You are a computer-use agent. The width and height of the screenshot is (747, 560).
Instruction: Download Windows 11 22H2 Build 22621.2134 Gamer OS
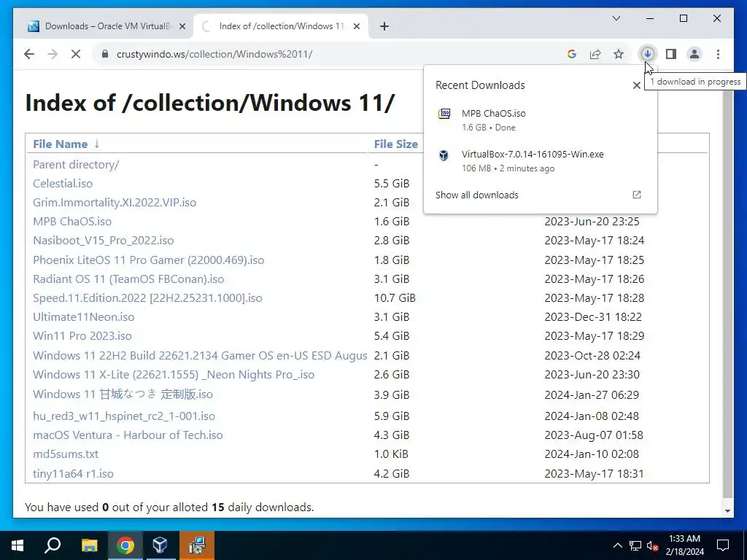pos(200,356)
